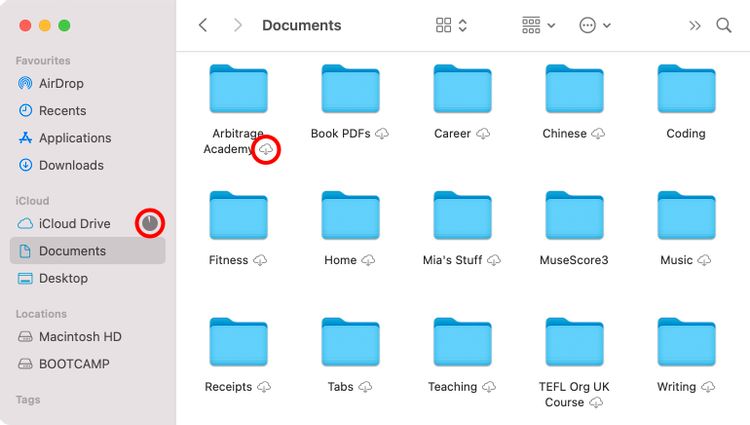750x425 pixels.
Task: Open the group-by options icon
Action: click(x=531, y=25)
